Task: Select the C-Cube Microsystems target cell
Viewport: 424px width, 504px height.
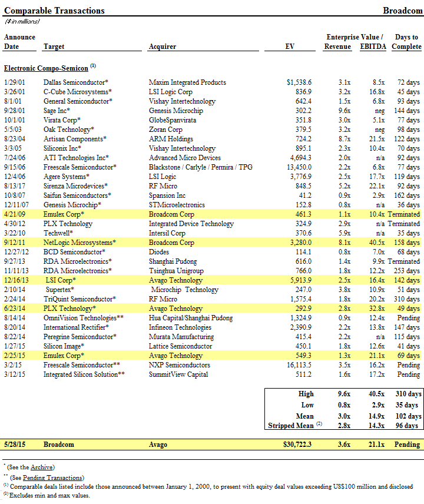Action: (x=78, y=92)
